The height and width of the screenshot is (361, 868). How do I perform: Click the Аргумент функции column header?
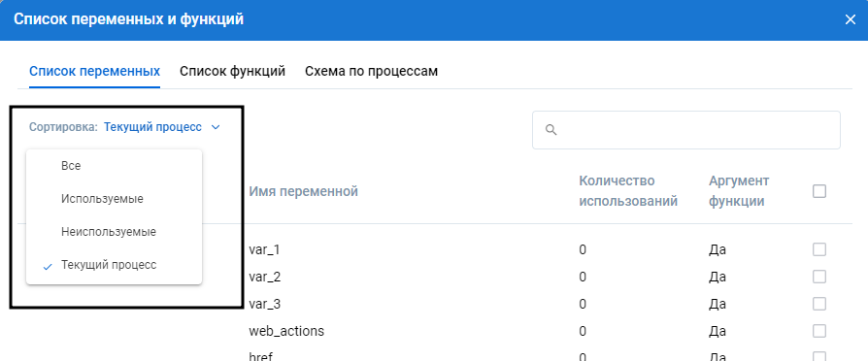click(739, 191)
